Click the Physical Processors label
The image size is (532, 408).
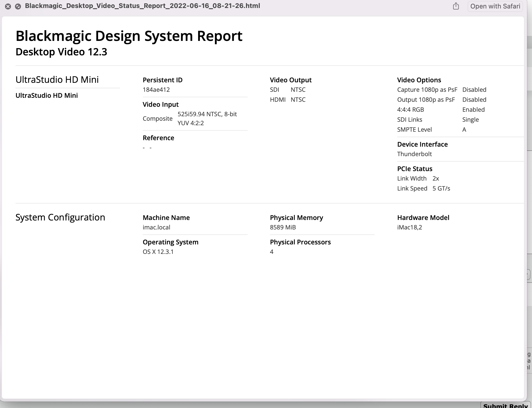(300, 242)
